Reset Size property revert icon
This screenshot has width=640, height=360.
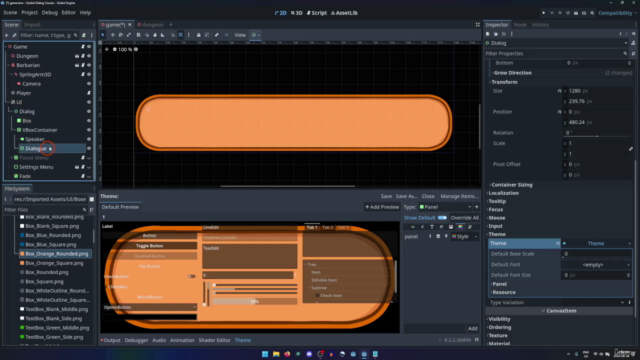[x=559, y=91]
